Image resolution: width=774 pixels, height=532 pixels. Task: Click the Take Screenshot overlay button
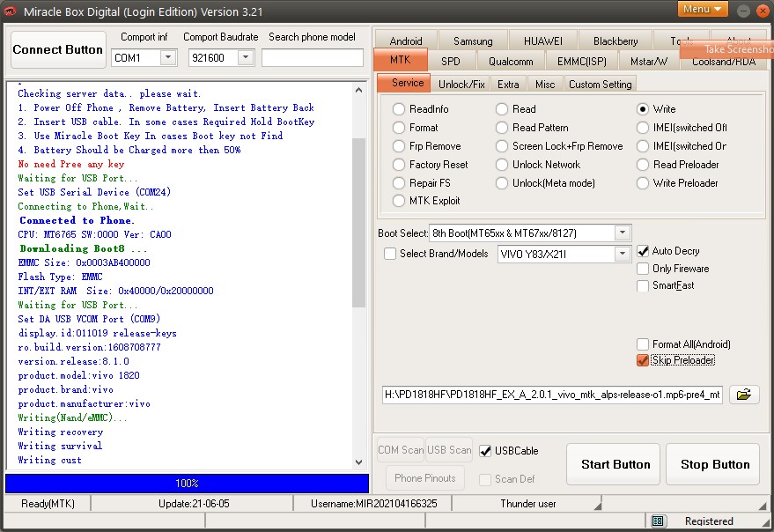coord(726,49)
